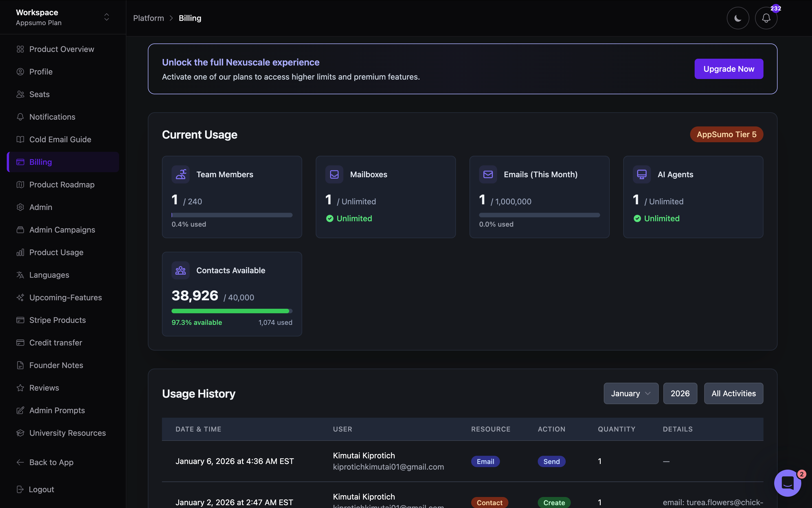This screenshot has height=508, width=812.
Task: Open the chat support bubble
Action: coord(787,483)
